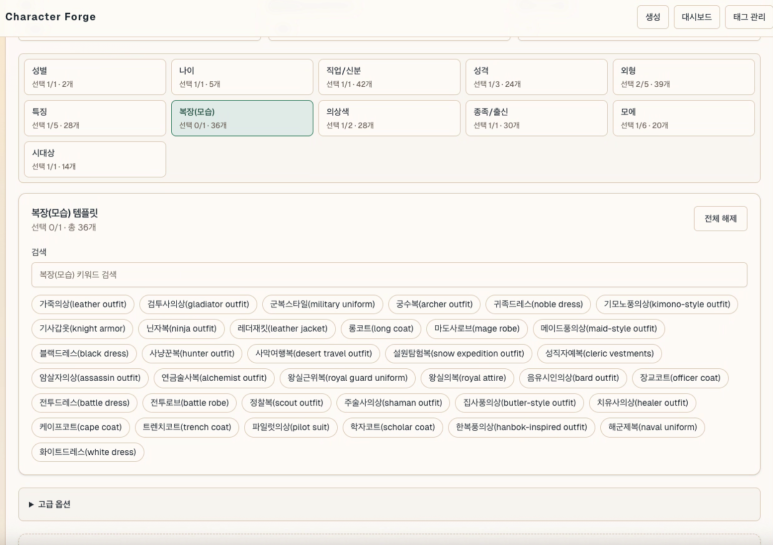Viewport: 773px width, 545px height.
Task: Switch to the 시대상 category card
Action: 93,159
